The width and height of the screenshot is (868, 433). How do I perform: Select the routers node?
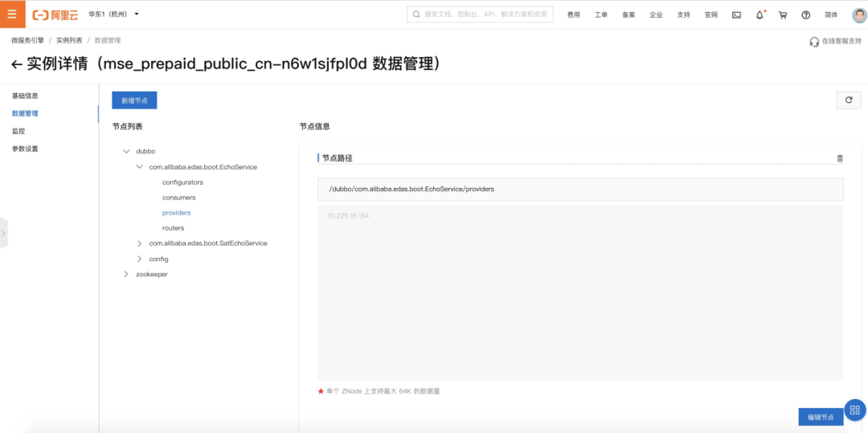pyautogui.click(x=174, y=228)
